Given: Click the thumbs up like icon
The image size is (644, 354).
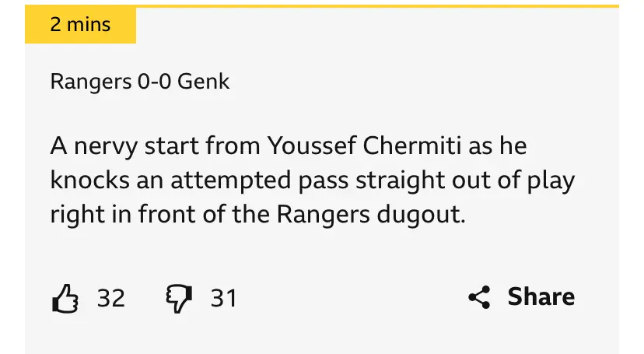Looking at the screenshot, I should [x=64, y=298].
